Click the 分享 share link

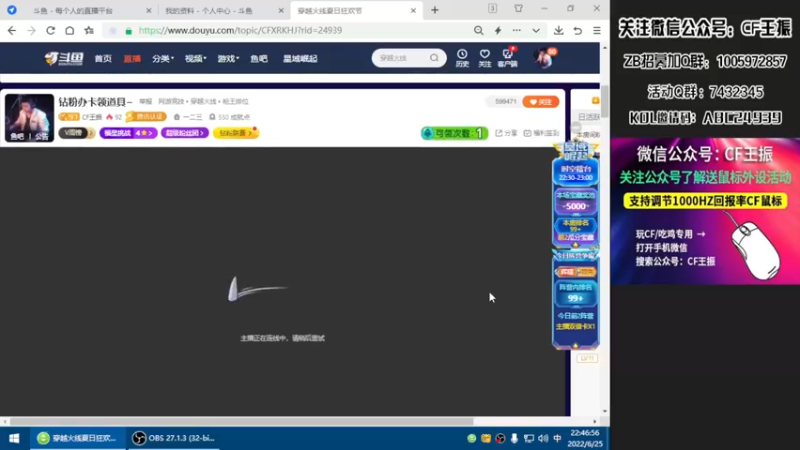[506, 133]
